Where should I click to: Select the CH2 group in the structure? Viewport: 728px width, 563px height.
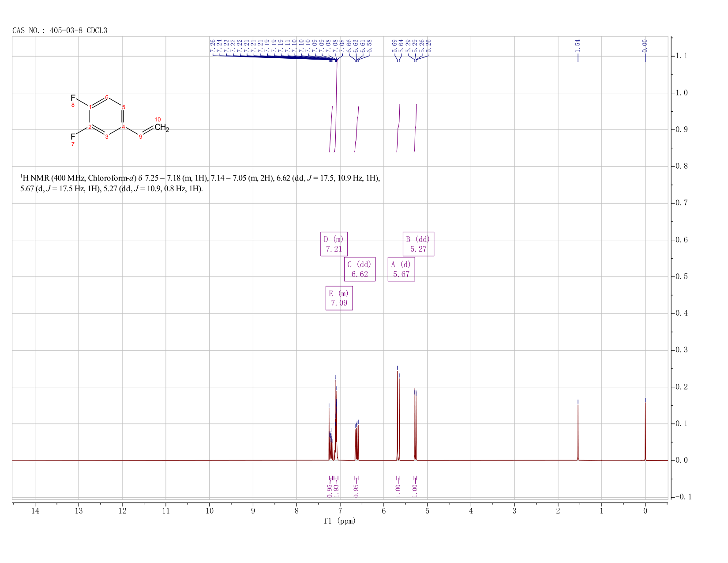tap(161, 128)
